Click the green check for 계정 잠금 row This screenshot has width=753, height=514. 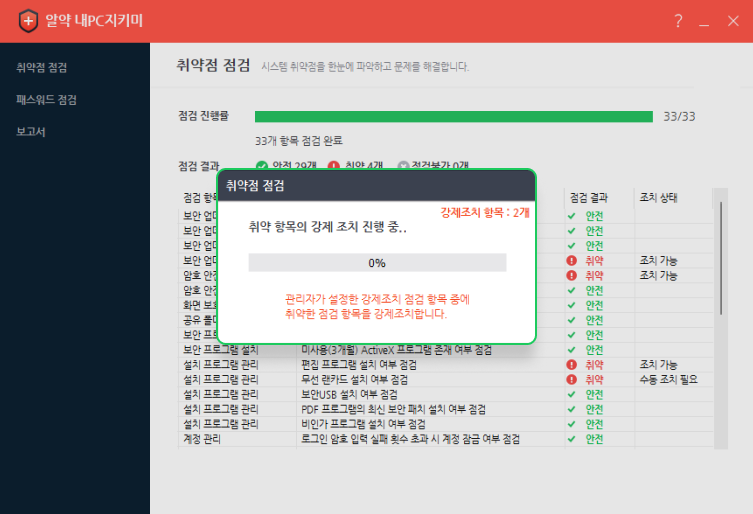(571, 439)
